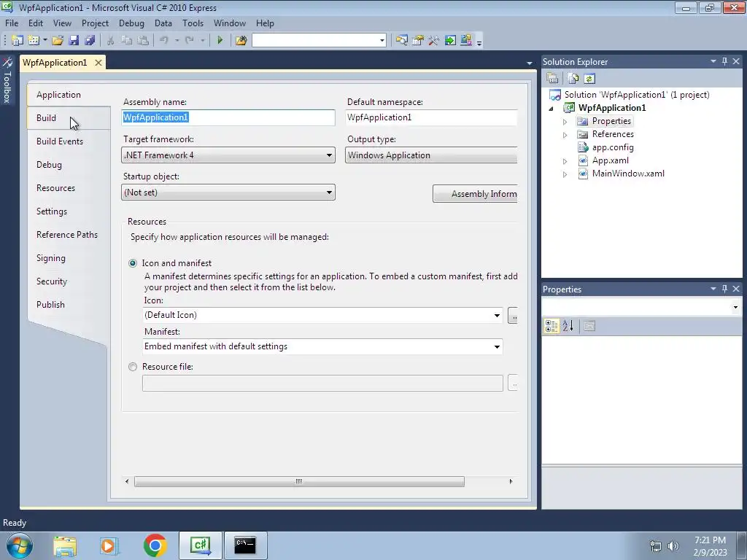The height and width of the screenshot is (560, 747).
Task: Pin the Solution Explorer panel
Action: 724,61
